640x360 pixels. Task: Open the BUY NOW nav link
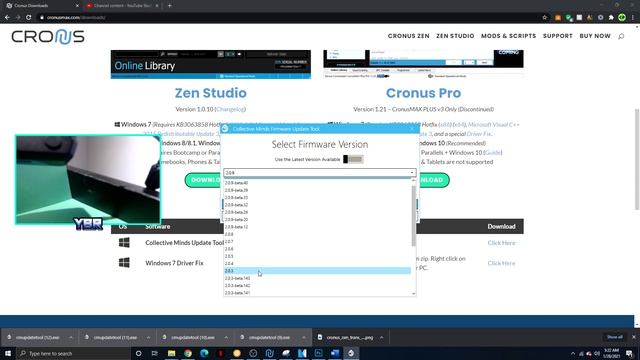coord(595,36)
